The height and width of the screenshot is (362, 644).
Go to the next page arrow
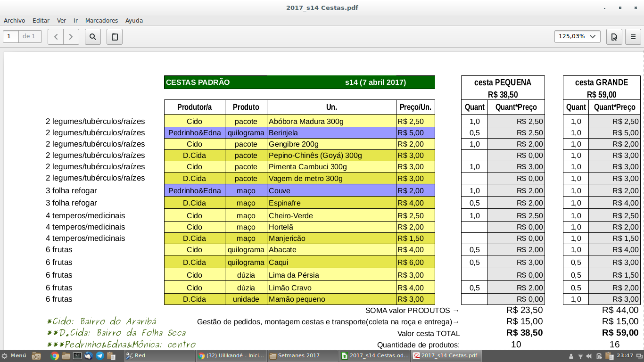click(x=71, y=36)
